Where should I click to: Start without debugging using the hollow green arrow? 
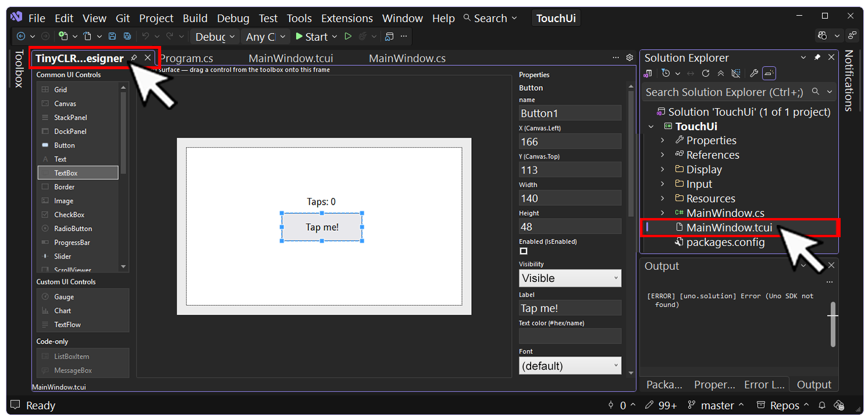click(348, 36)
